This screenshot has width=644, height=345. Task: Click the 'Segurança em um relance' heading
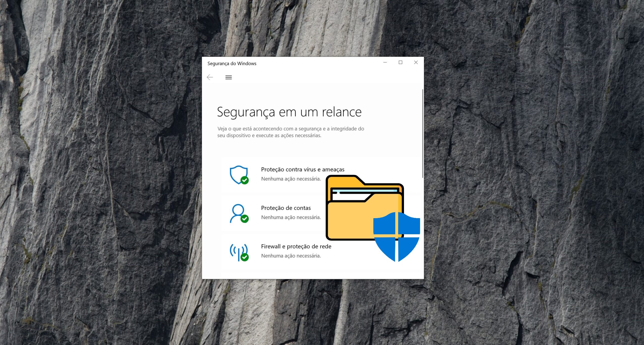pyautogui.click(x=289, y=112)
